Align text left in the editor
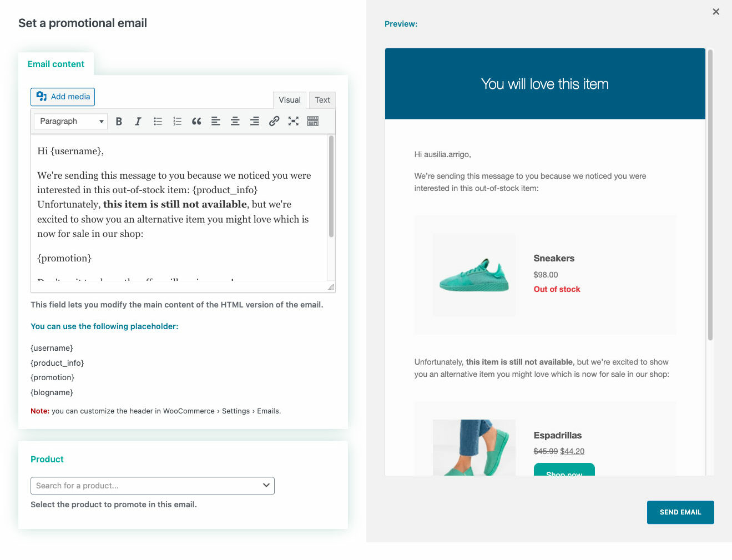Viewport: 732px width, 560px height. pyautogui.click(x=216, y=122)
